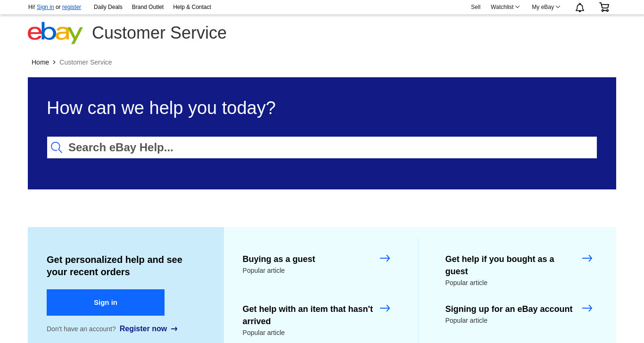The width and height of the screenshot is (644, 343).
Task: Go to Sell in the top bar
Action: click(476, 7)
